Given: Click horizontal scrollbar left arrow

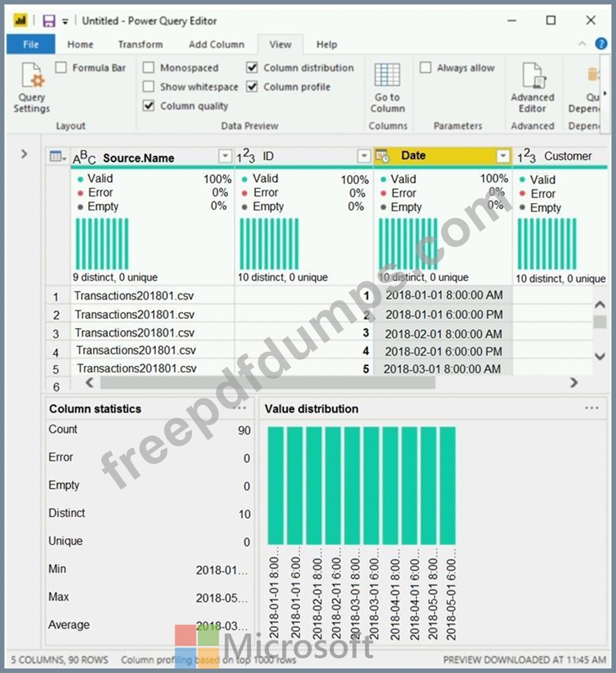Looking at the screenshot, I should (x=90, y=382).
